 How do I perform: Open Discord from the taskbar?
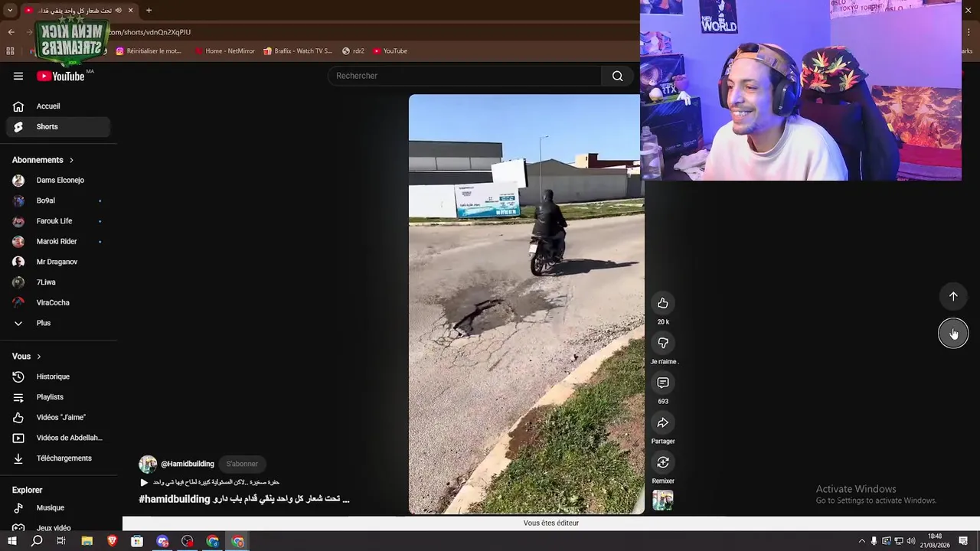point(162,541)
